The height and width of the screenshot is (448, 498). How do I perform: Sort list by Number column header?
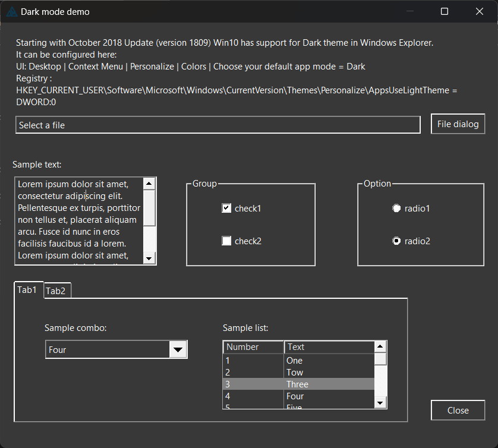[253, 347]
